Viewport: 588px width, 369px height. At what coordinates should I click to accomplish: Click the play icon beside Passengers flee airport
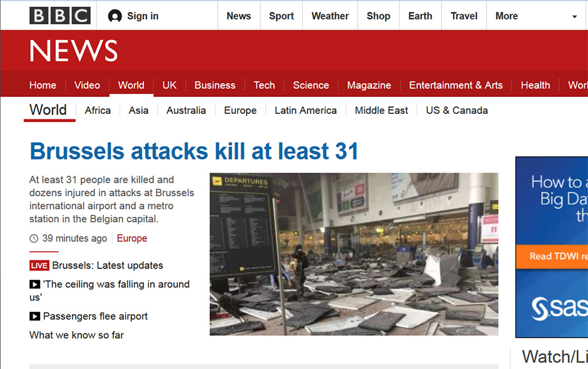click(x=35, y=316)
